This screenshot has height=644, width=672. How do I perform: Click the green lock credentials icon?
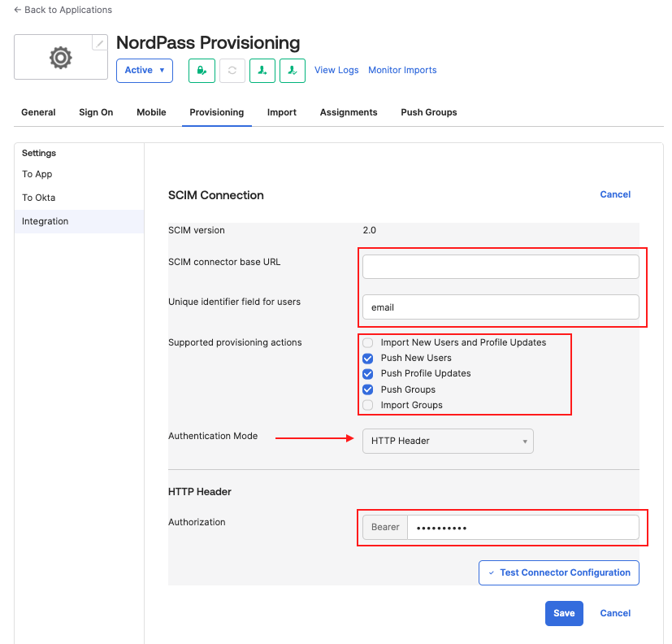click(x=202, y=70)
